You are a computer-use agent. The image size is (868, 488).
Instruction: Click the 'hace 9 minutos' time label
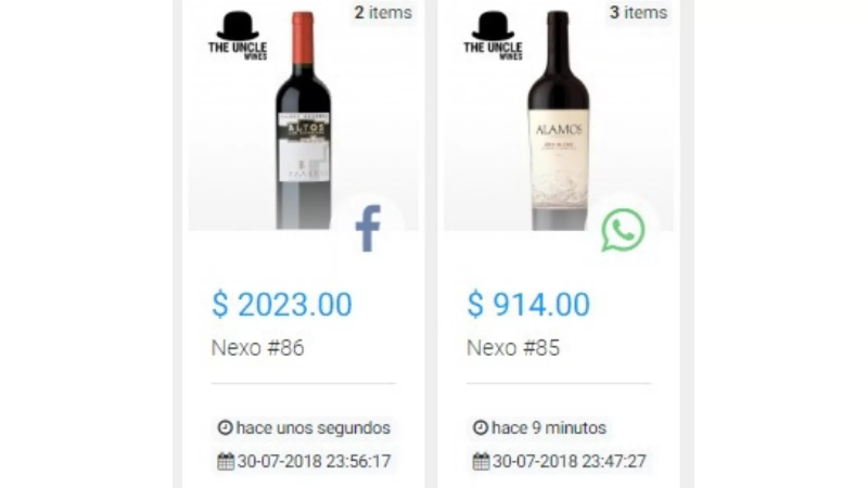548,428
